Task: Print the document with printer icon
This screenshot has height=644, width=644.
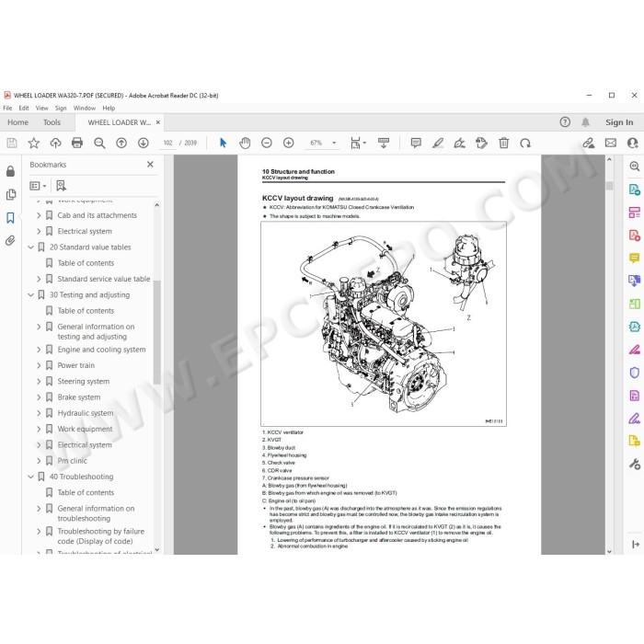Action: coord(77,143)
